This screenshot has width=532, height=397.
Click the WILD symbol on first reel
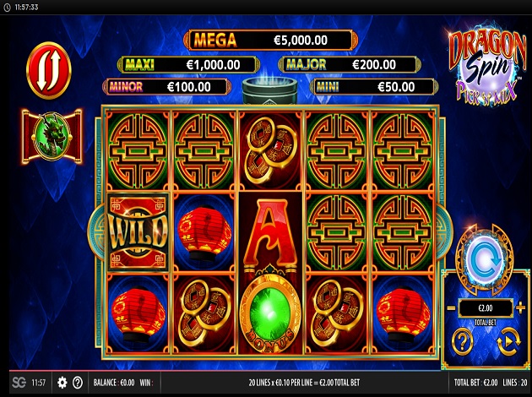(138, 232)
